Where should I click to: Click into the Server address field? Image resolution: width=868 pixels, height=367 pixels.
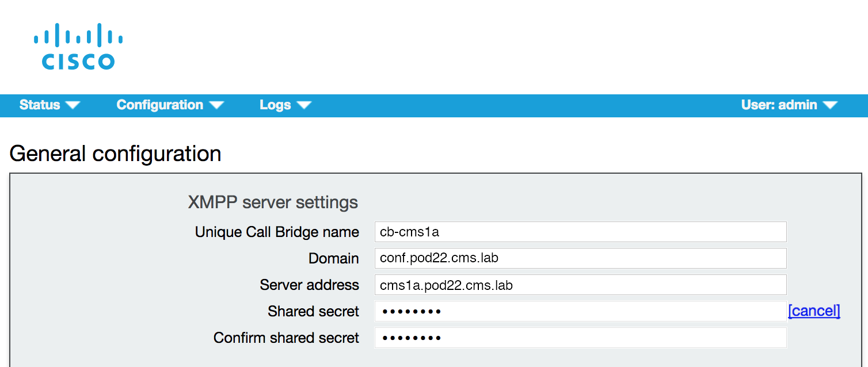point(580,285)
